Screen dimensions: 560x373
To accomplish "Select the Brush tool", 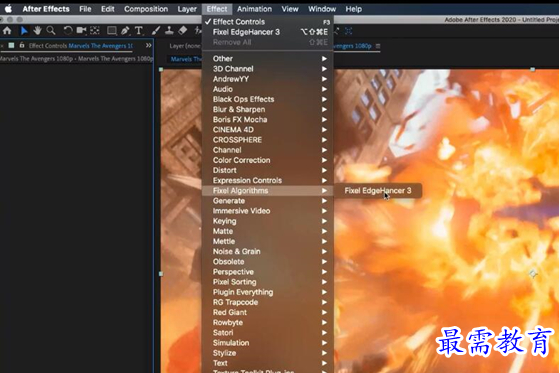I will pos(156,31).
